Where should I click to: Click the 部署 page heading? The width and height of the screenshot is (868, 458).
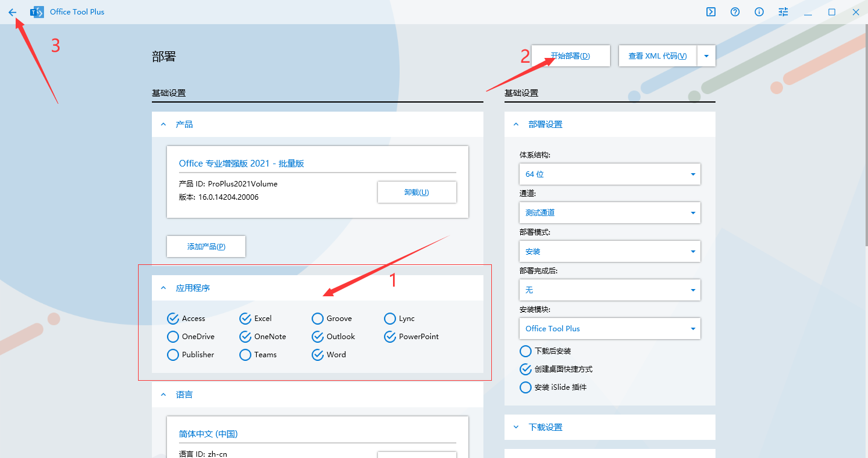[164, 57]
